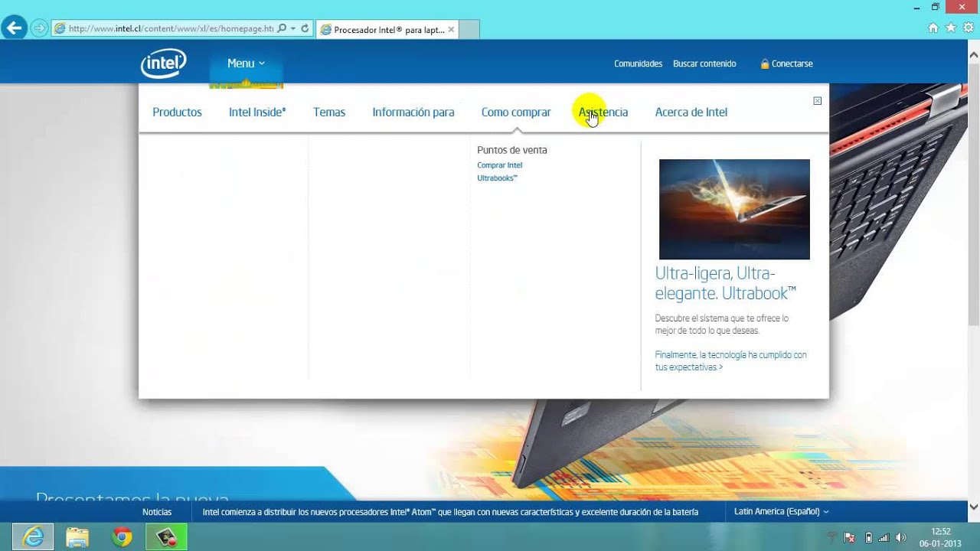
Task: Open the browser Home page icon
Action: click(x=933, y=28)
